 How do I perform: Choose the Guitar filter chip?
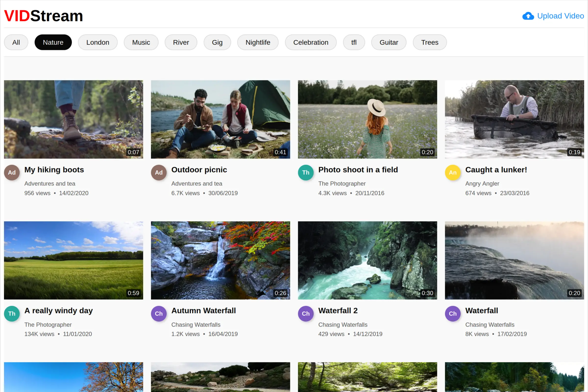(389, 42)
